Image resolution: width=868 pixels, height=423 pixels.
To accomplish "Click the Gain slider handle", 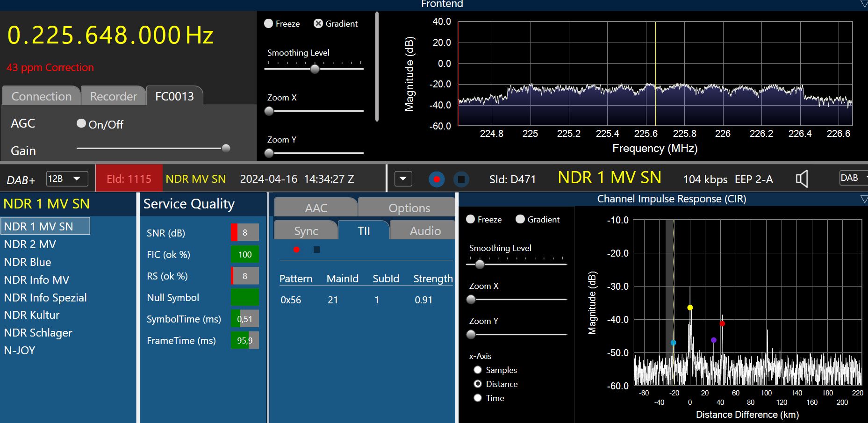I will (226, 149).
